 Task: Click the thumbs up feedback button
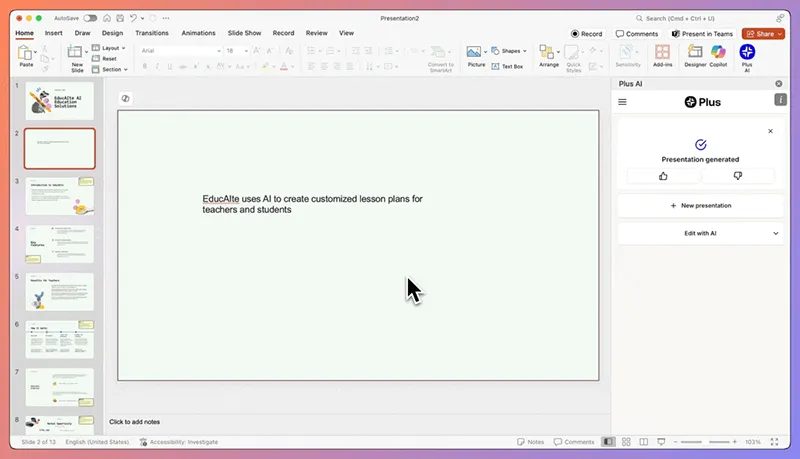click(x=663, y=176)
